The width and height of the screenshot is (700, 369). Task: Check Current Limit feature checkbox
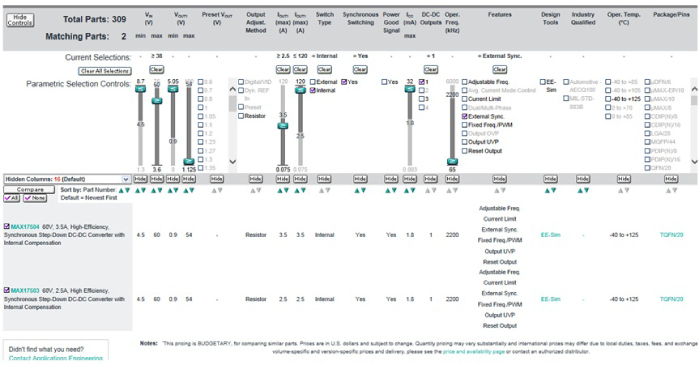(x=464, y=99)
